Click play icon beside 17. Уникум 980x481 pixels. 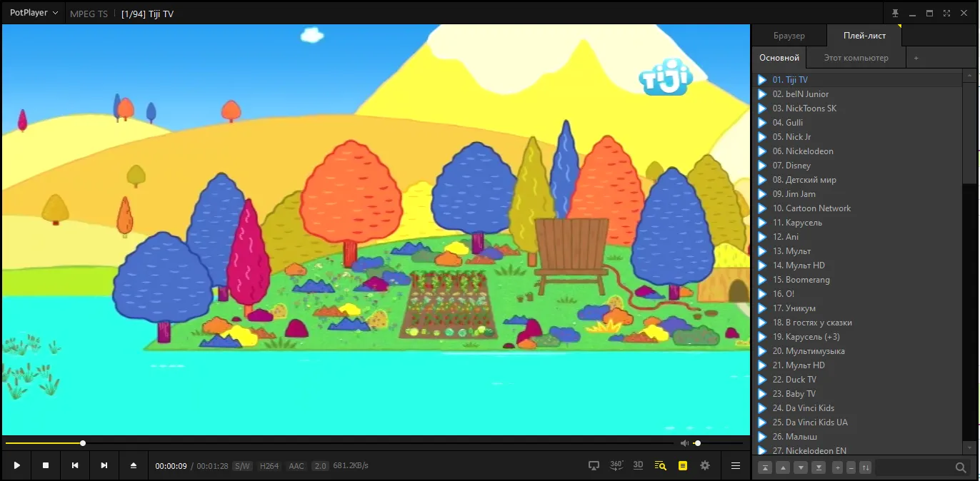(762, 308)
